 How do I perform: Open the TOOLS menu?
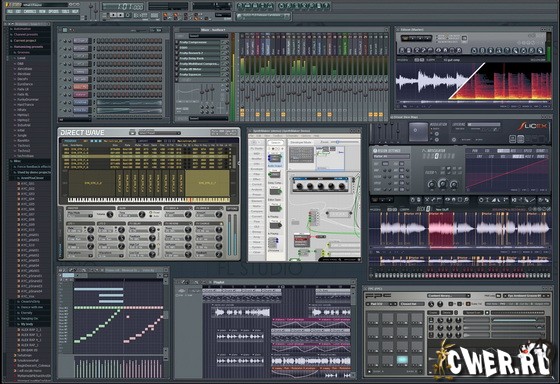[65, 12]
